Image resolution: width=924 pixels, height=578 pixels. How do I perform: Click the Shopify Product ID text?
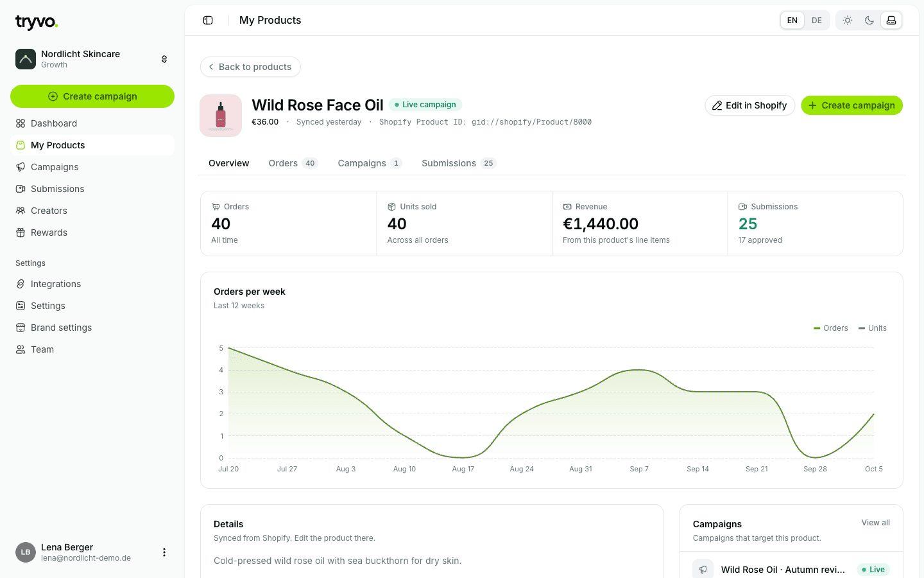tap(485, 122)
